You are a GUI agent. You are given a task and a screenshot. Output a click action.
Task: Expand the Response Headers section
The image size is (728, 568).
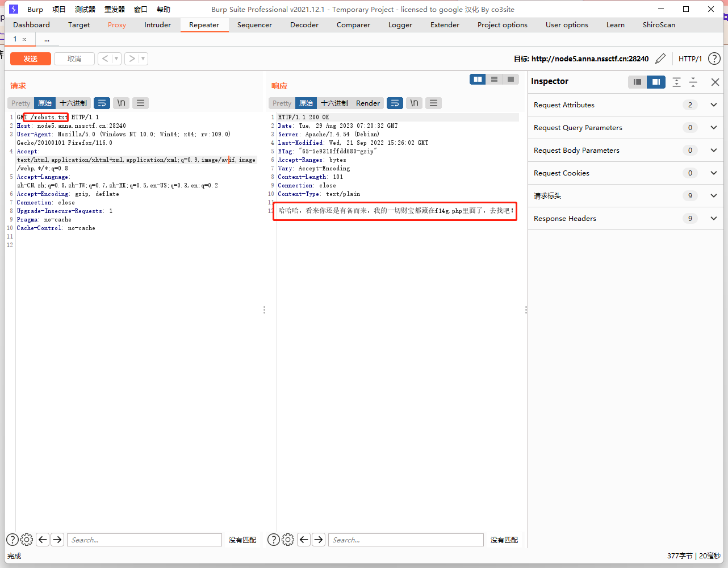(714, 218)
